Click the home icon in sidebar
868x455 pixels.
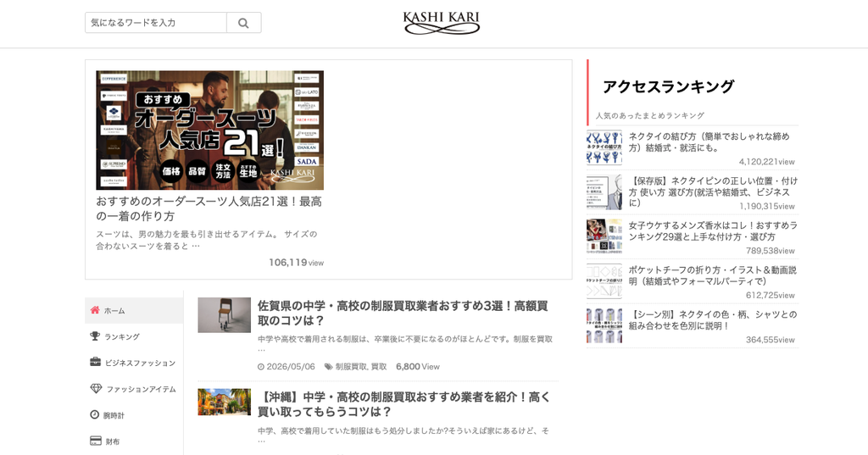click(95, 310)
